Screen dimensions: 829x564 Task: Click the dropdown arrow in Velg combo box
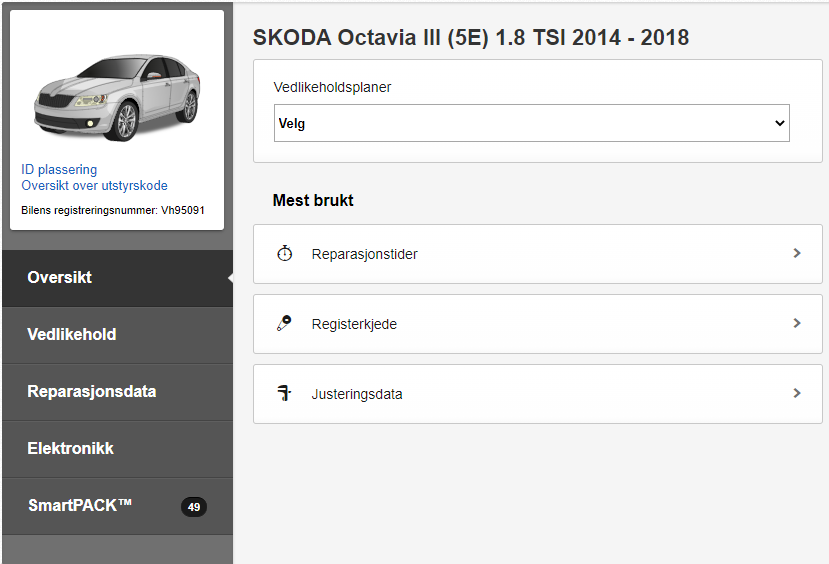[779, 123]
